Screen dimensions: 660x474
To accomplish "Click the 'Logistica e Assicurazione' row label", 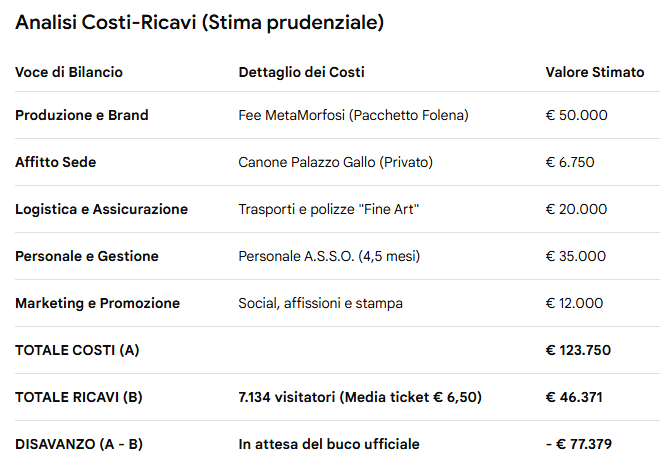I will [x=101, y=209].
